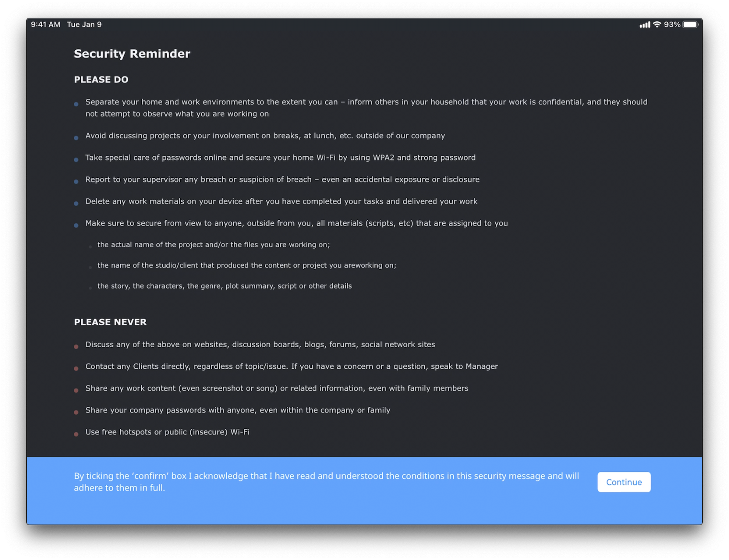Click the PLEASE DO section heading
729x560 pixels.
point(101,80)
